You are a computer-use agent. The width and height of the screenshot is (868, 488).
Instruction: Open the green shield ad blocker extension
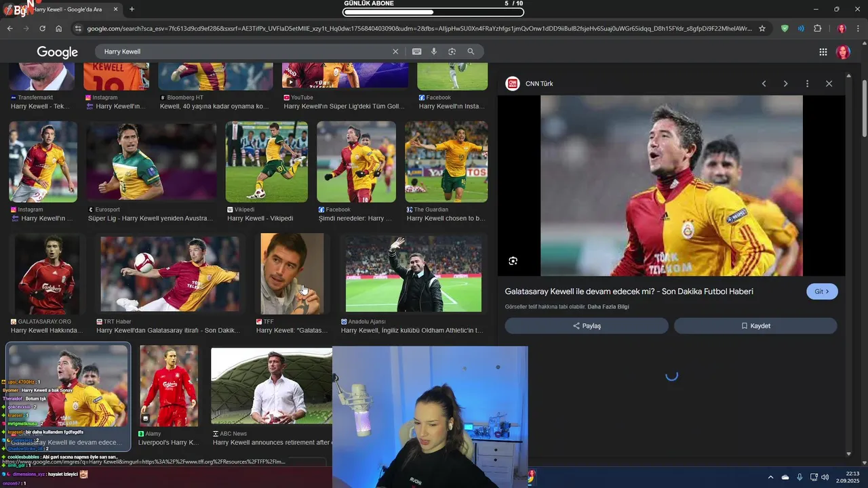785,28
